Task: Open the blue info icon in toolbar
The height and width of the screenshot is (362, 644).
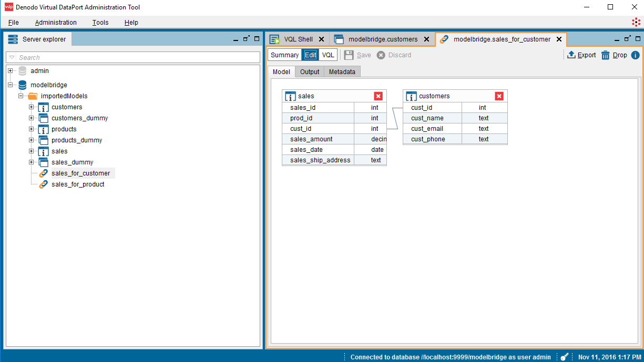Action: point(635,55)
